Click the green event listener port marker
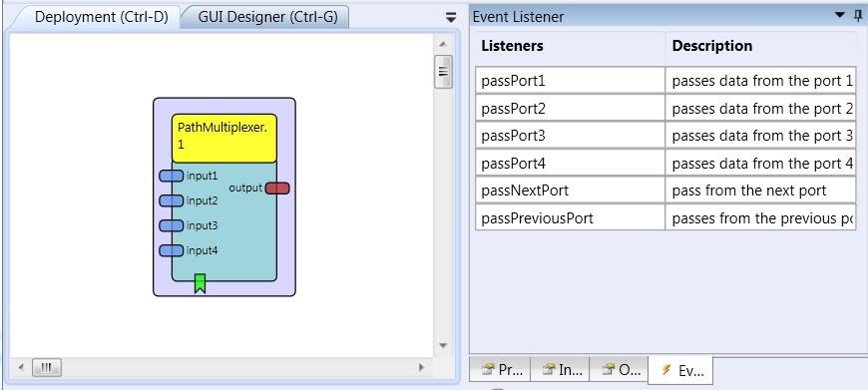This screenshot has width=868, height=390. pyautogui.click(x=200, y=283)
